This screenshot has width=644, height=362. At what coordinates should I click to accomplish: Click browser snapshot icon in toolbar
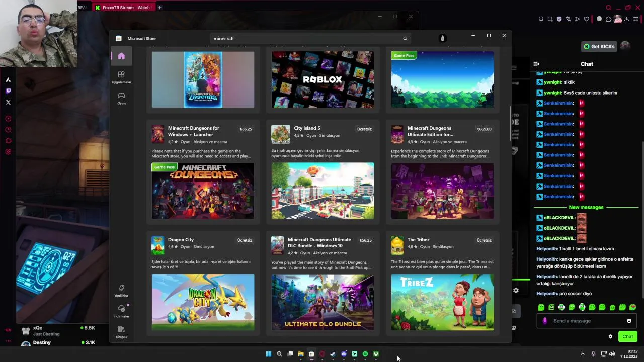click(550, 19)
